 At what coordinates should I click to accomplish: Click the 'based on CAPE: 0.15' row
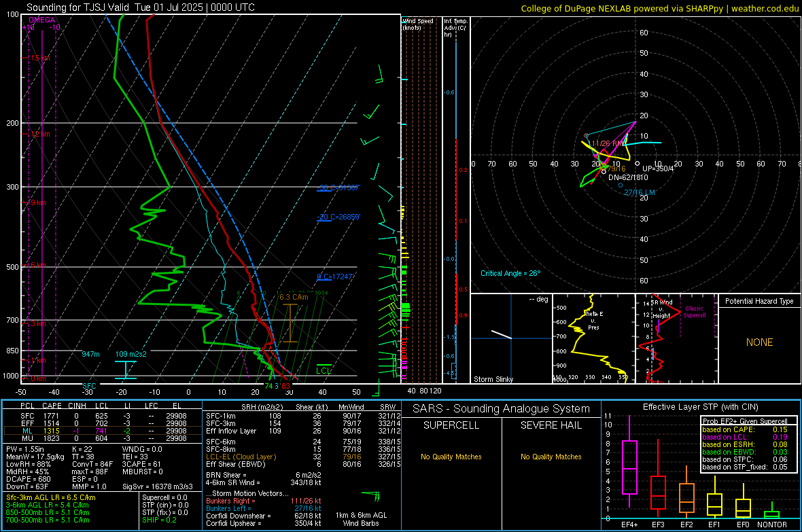pyautogui.click(x=745, y=429)
